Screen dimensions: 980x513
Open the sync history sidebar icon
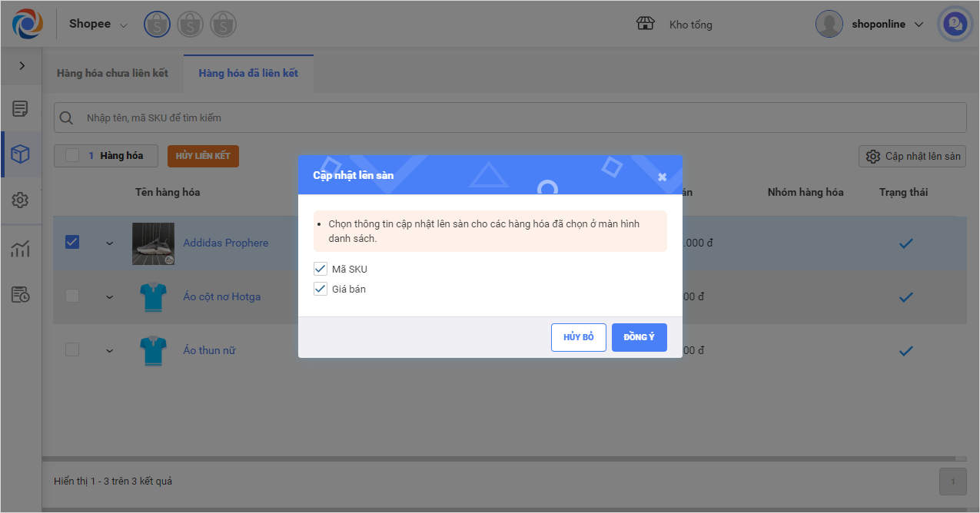pyautogui.click(x=21, y=295)
